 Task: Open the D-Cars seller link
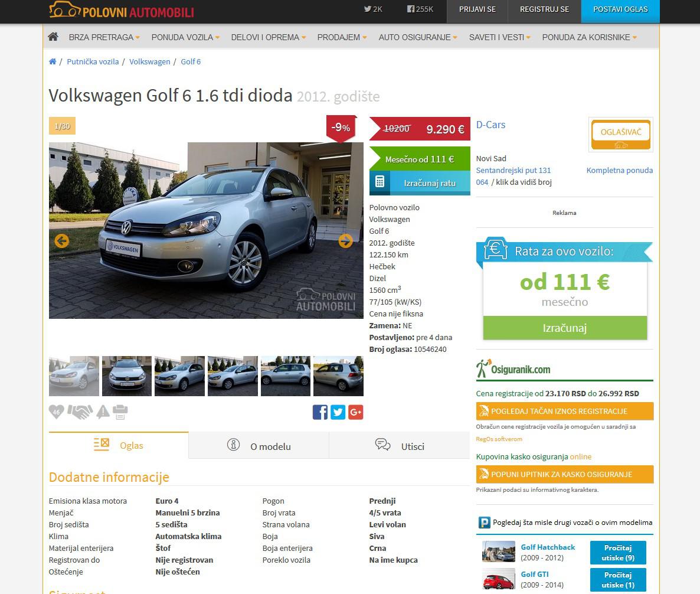[490, 125]
